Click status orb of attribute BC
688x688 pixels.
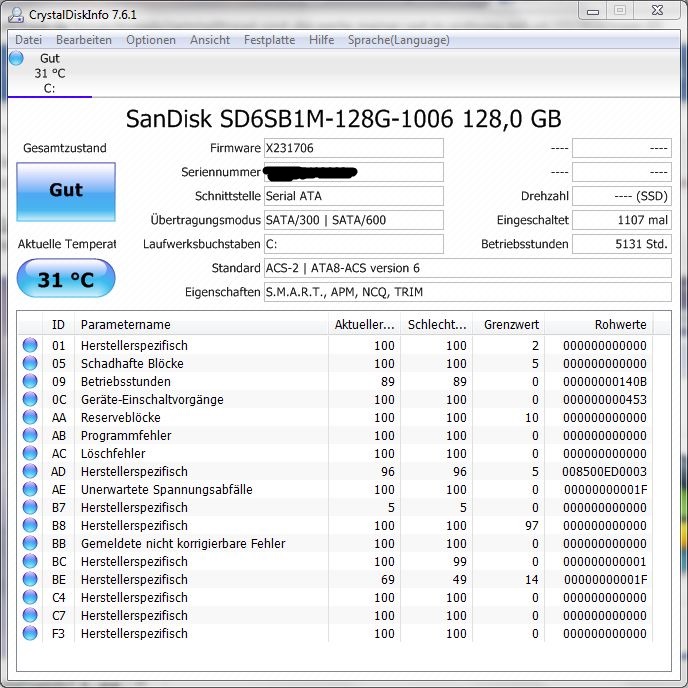[x=30, y=561]
